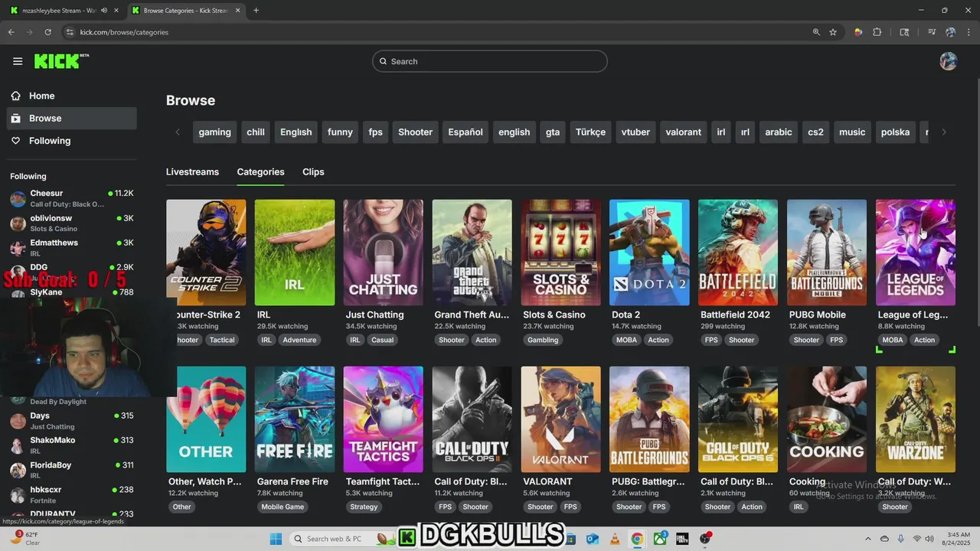Image resolution: width=980 pixels, height=551 pixels.
Task: Open the hamburger sidebar menu
Action: [x=18, y=61]
